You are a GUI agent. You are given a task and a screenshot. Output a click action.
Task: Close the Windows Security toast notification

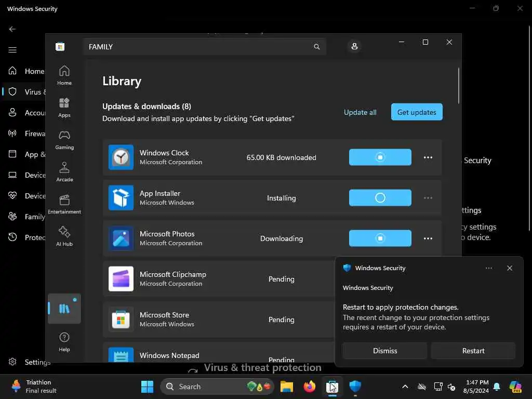point(509,268)
